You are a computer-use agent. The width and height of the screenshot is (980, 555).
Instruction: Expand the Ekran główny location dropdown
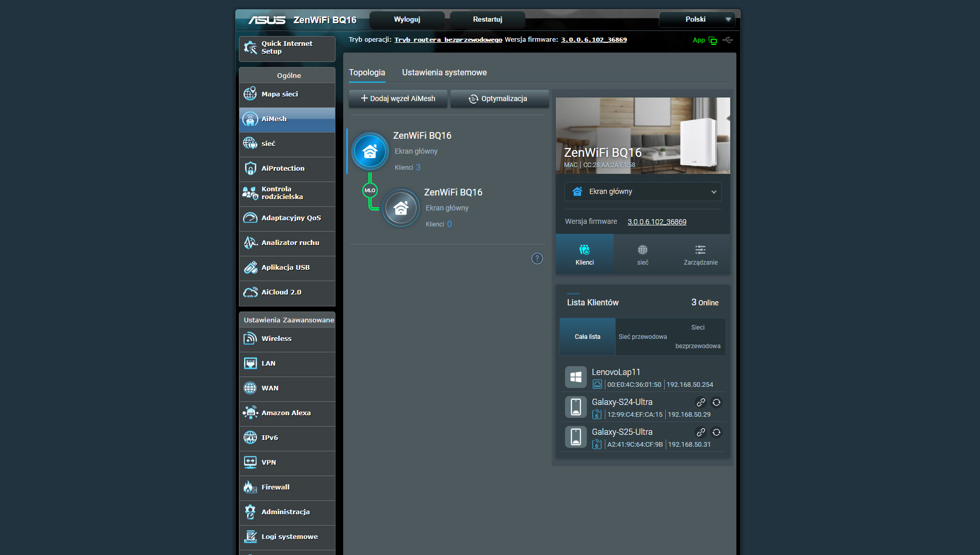pos(643,191)
